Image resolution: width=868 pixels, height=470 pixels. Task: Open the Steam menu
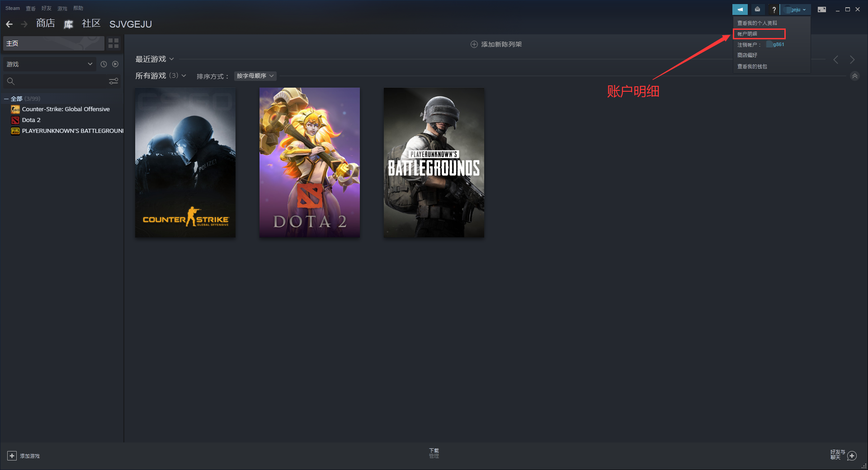[x=13, y=8]
